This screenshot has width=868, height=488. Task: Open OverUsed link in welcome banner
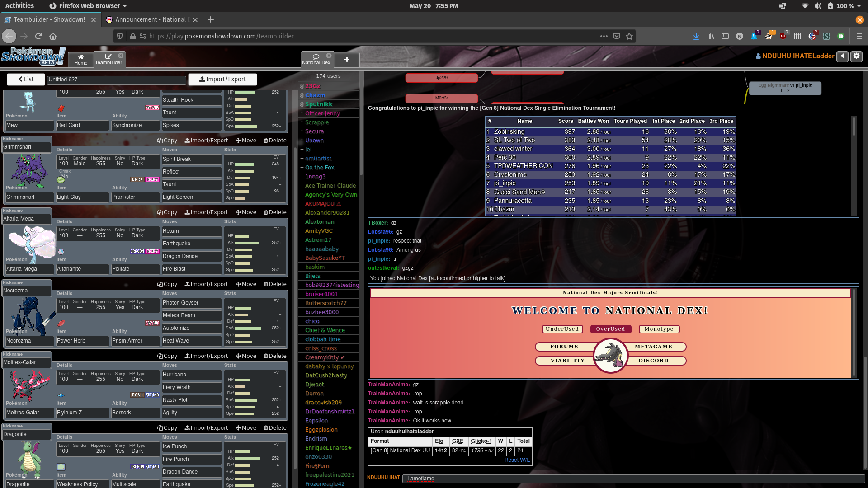pyautogui.click(x=610, y=329)
